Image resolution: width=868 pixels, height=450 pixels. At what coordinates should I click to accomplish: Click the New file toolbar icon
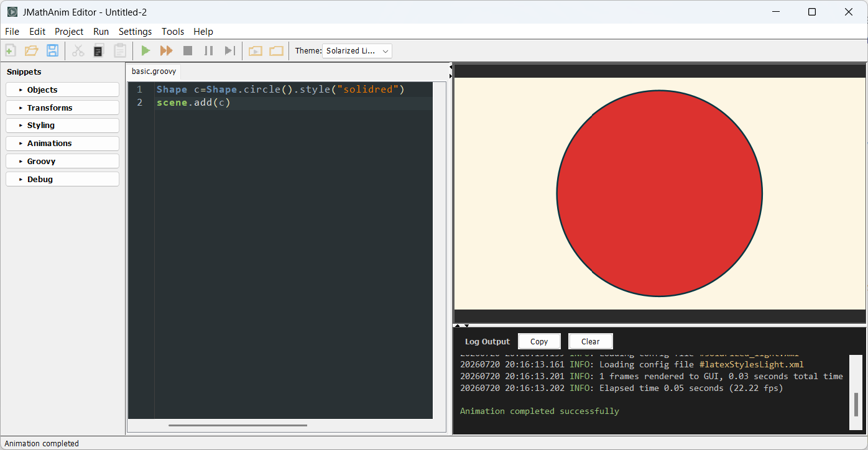click(11, 51)
